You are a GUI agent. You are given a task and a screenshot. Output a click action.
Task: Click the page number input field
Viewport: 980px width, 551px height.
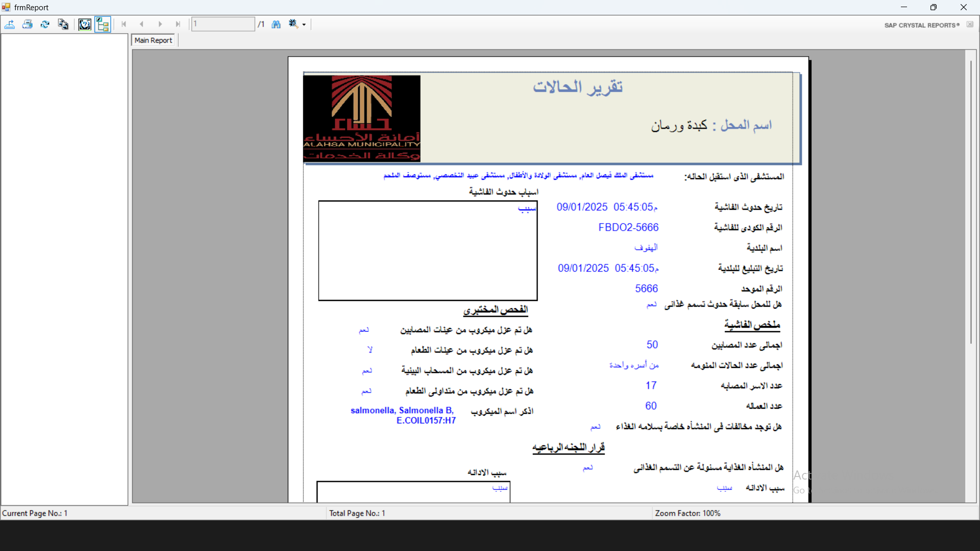(x=223, y=24)
